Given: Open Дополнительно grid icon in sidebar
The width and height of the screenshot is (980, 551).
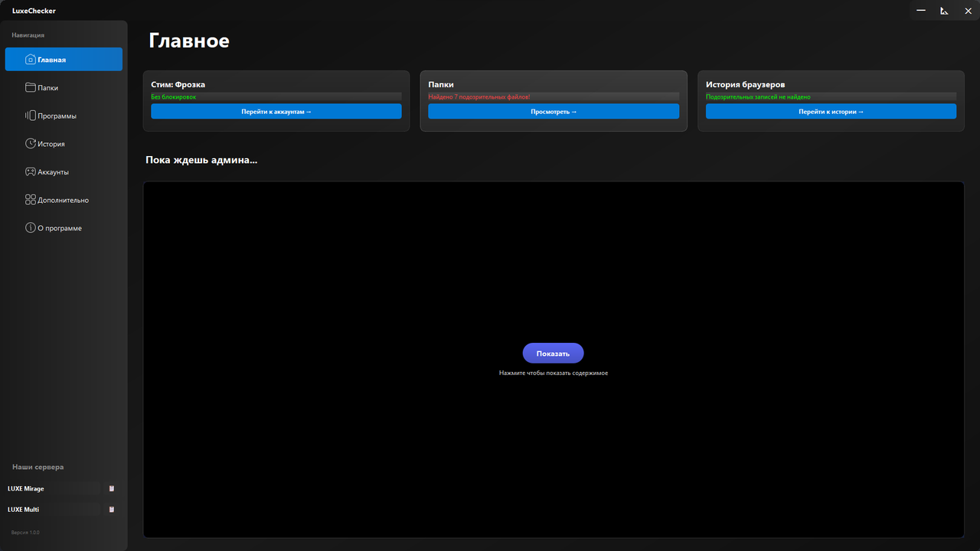Looking at the screenshot, I should point(31,200).
